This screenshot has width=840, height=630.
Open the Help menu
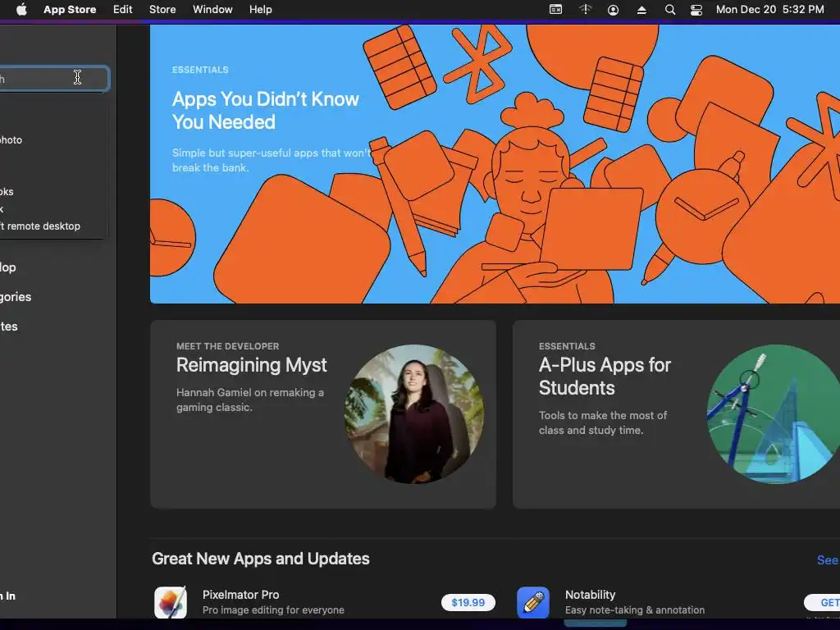pyautogui.click(x=260, y=10)
